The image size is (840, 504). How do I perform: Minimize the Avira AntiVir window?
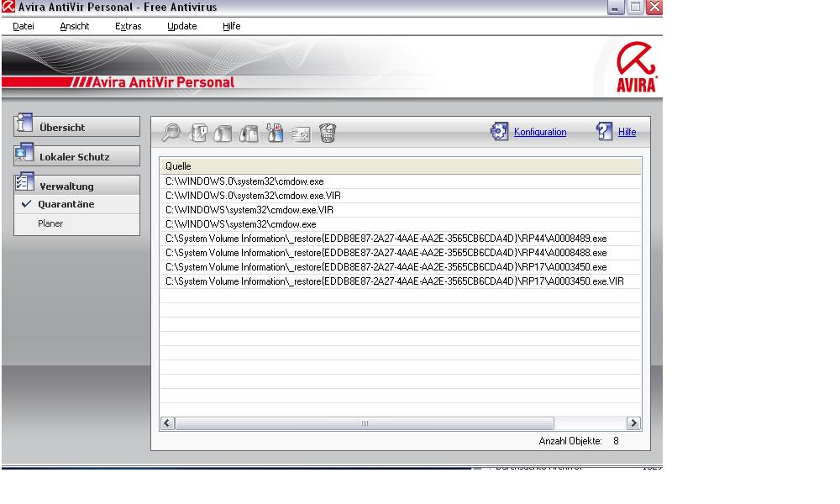(x=616, y=7)
